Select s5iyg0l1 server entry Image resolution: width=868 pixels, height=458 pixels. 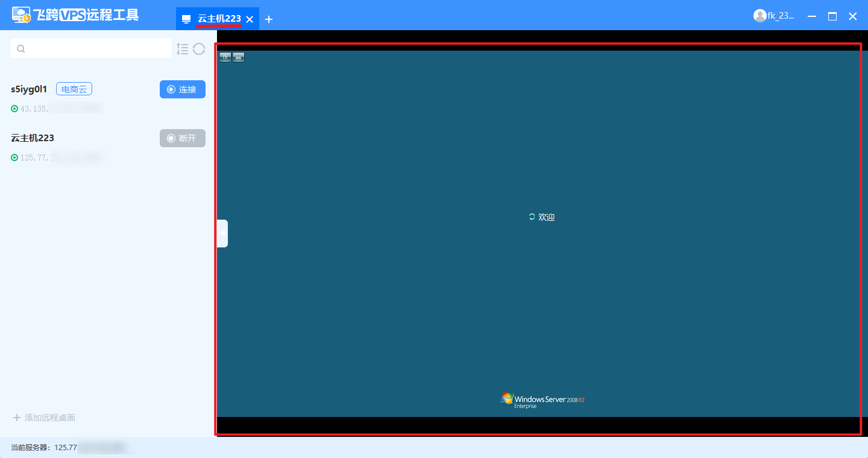pos(29,89)
